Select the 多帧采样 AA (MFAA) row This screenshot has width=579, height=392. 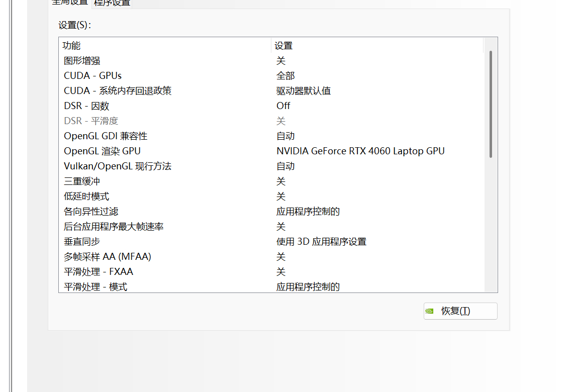click(108, 257)
